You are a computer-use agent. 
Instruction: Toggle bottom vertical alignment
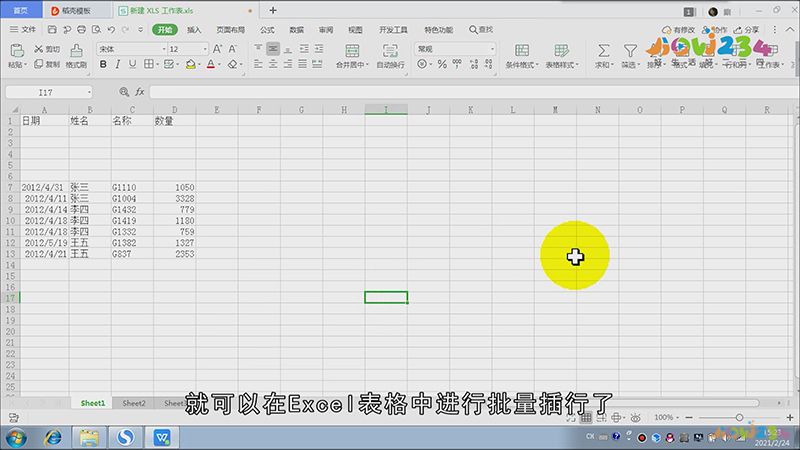click(288, 48)
